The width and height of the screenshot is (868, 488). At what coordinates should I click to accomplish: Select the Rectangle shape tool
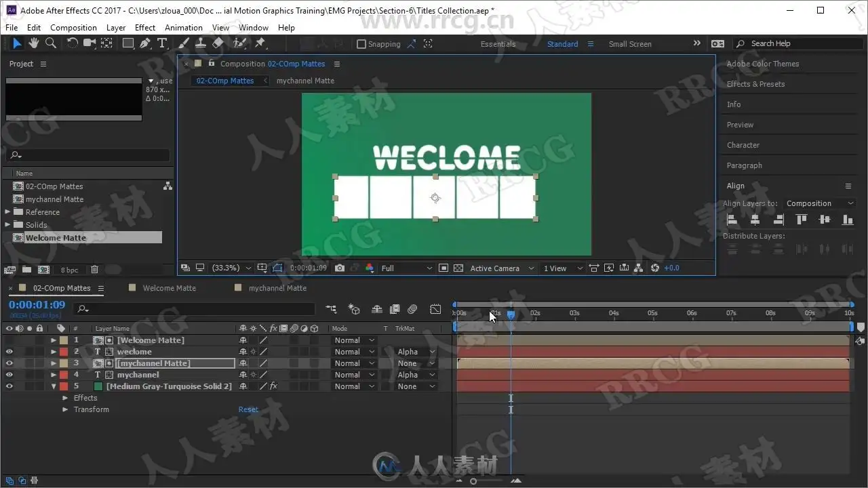pos(127,43)
